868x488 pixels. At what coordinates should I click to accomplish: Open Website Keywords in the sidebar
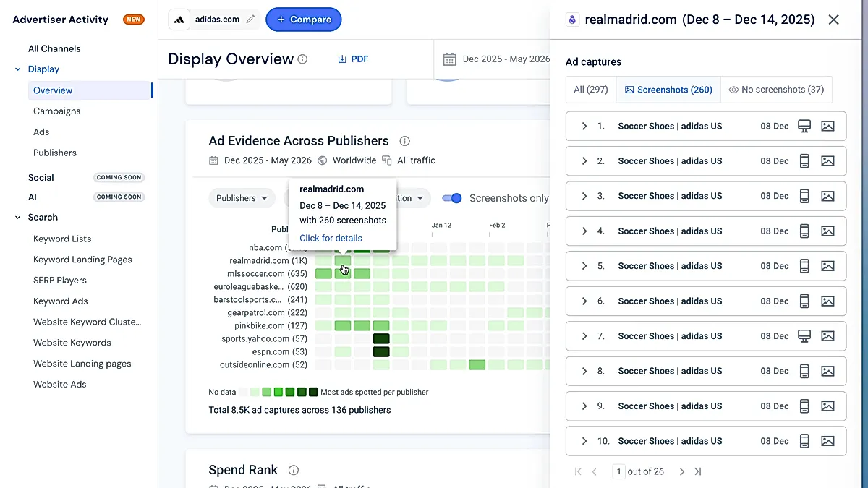(72, 343)
